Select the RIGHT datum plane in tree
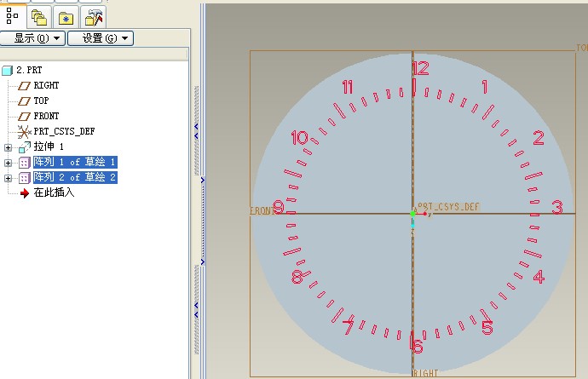588x379 pixels. (x=46, y=85)
